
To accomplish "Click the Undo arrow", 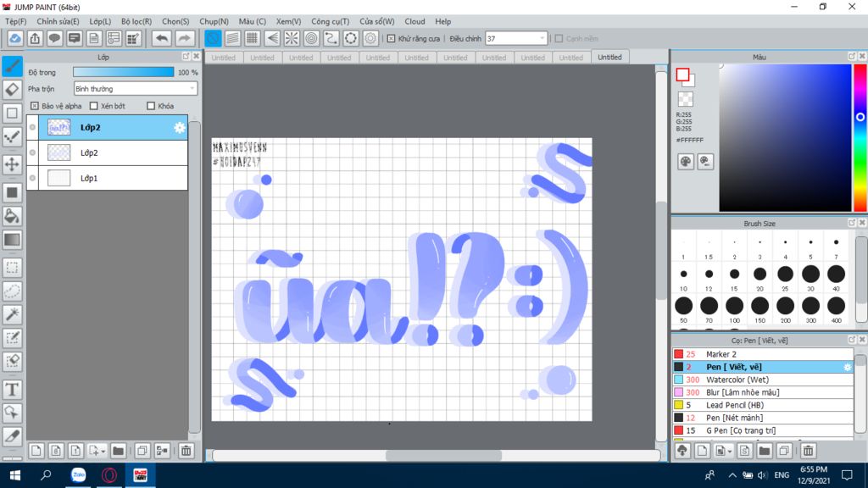I will [x=162, y=38].
